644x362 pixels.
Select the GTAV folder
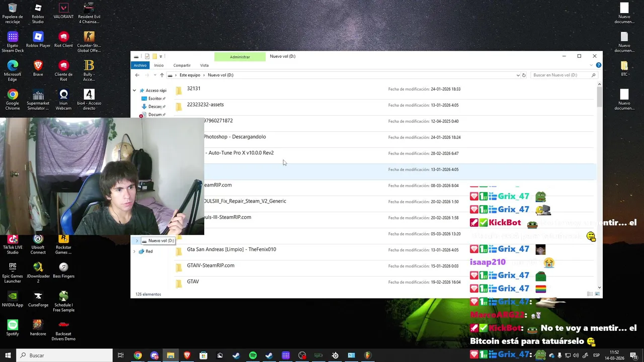point(385,282)
